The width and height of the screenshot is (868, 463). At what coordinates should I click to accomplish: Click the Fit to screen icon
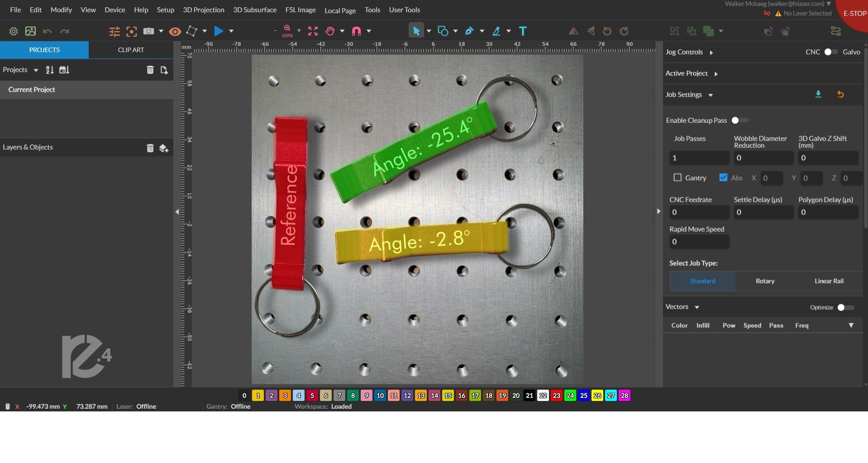coord(312,31)
